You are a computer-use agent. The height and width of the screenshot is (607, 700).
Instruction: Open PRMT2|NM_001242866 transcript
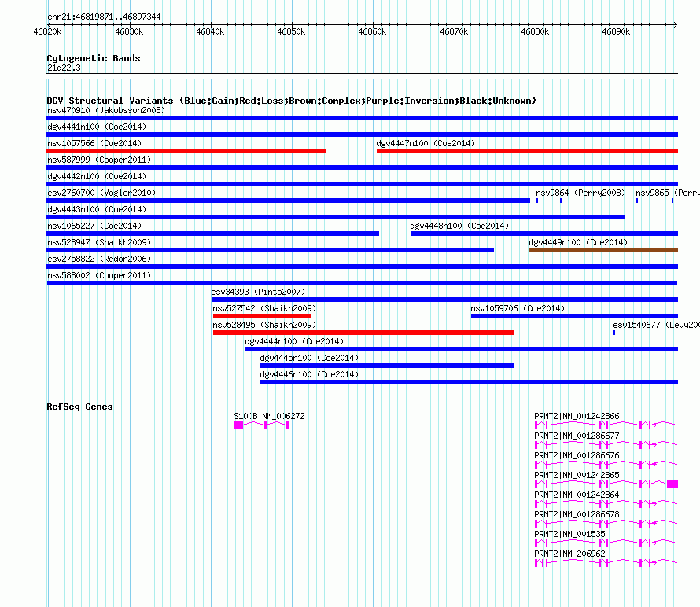(x=606, y=425)
